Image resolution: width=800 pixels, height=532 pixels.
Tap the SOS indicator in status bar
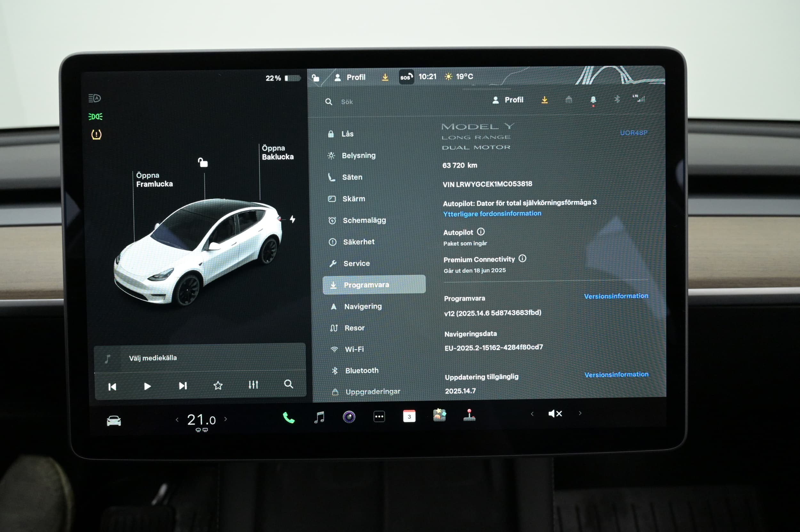pos(406,77)
